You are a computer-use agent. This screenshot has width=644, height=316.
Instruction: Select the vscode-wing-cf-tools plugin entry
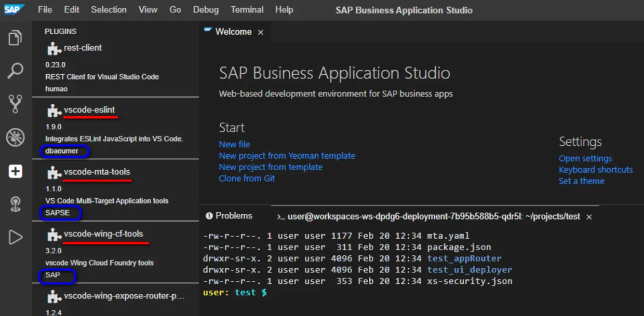pyautogui.click(x=103, y=234)
